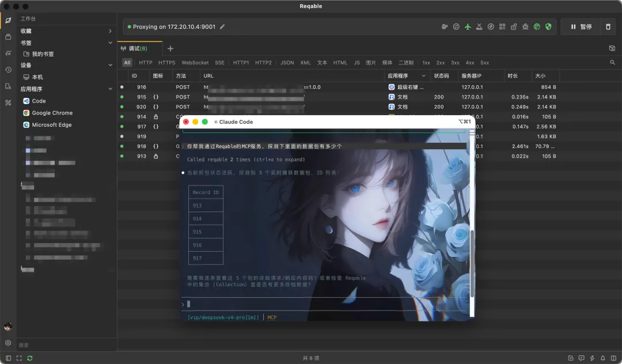Pause capturing with the 暂停 button
The image size is (622, 364).
pyautogui.click(x=581, y=26)
